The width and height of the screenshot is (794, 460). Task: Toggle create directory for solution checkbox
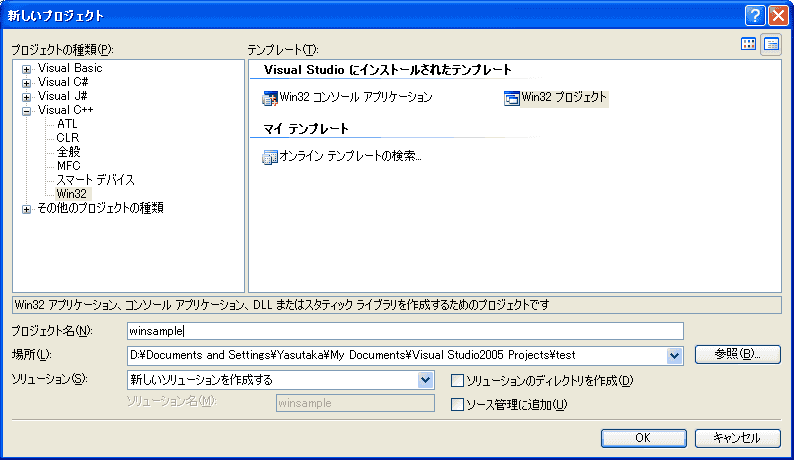point(457,380)
